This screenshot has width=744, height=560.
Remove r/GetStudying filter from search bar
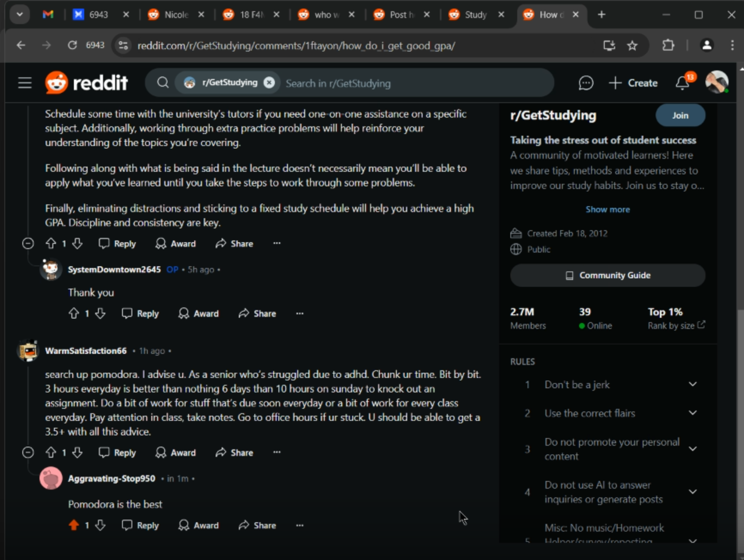coord(269,82)
